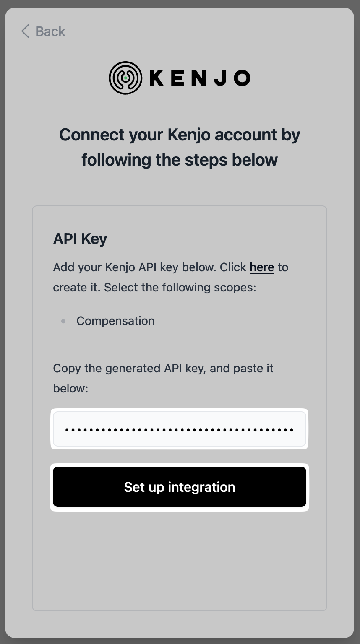Focus the masked API key input field
The height and width of the screenshot is (644, 360).
180,429
